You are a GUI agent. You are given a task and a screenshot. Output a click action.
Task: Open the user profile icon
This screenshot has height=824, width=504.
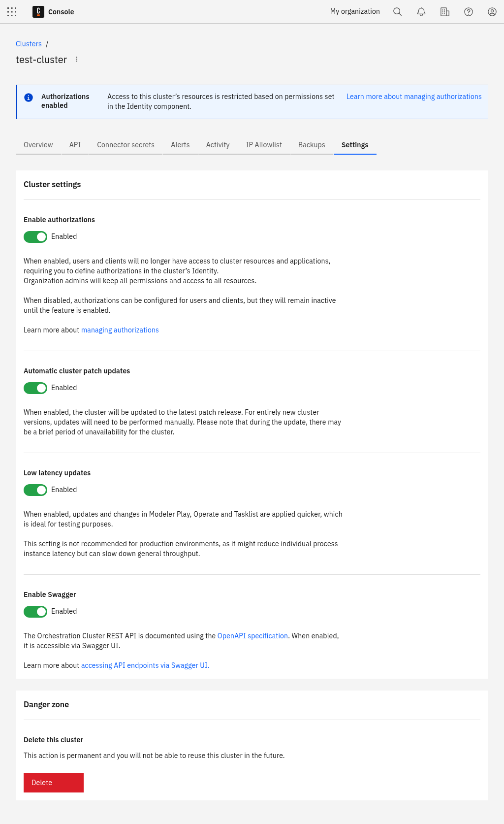pyautogui.click(x=492, y=11)
